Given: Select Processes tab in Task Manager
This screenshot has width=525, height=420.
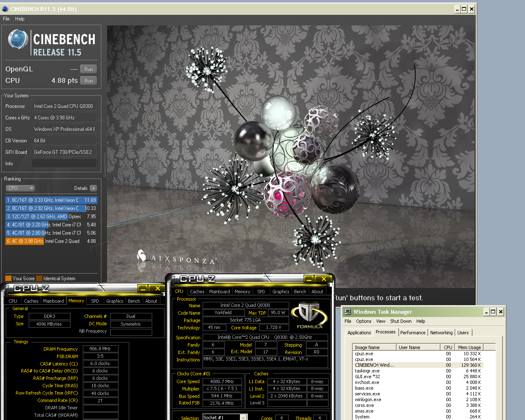Looking at the screenshot, I should (386, 332).
